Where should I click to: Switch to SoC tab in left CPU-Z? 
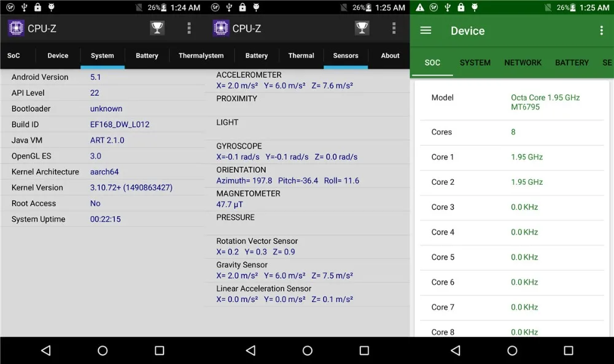pyautogui.click(x=14, y=56)
